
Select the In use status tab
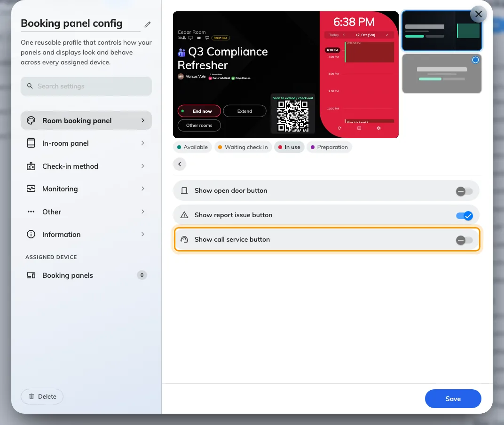coord(289,147)
